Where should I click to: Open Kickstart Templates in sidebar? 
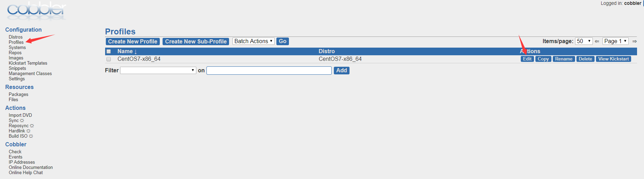pyautogui.click(x=28, y=63)
